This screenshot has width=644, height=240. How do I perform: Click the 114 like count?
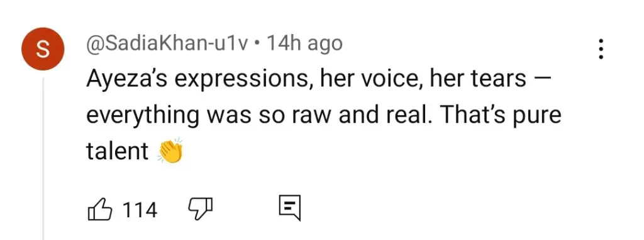pyautogui.click(x=140, y=210)
